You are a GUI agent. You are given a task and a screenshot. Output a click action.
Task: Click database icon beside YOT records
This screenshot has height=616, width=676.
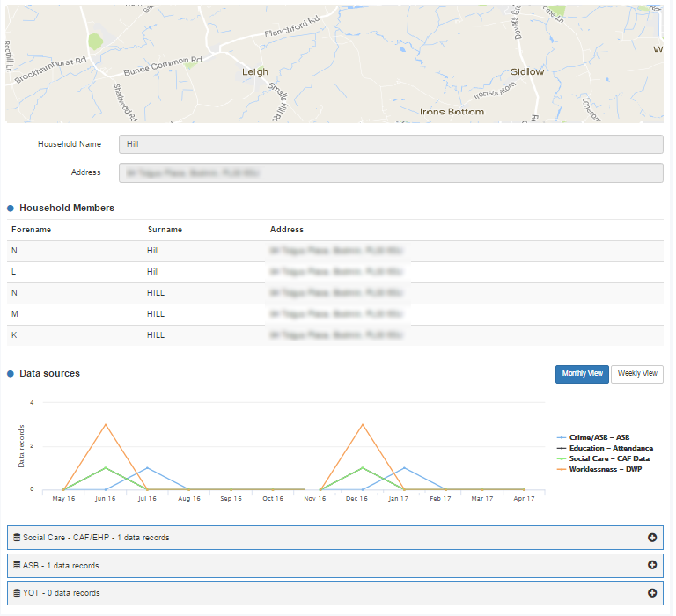tap(17, 593)
